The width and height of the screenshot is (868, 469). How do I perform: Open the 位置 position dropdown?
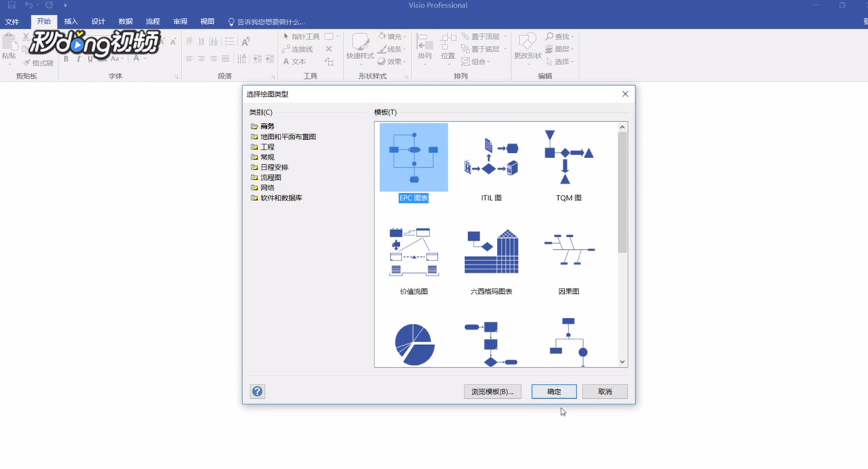click(x=448, y=49)
